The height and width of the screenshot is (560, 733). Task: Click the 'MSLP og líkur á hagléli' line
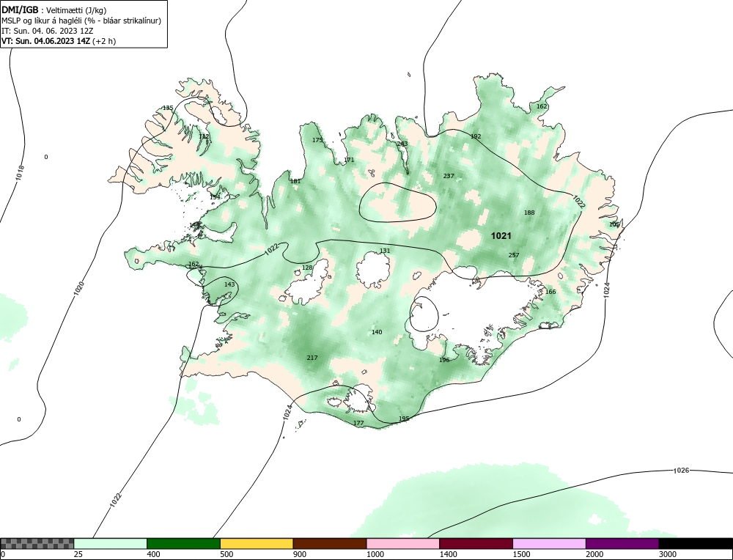(81, 21)
